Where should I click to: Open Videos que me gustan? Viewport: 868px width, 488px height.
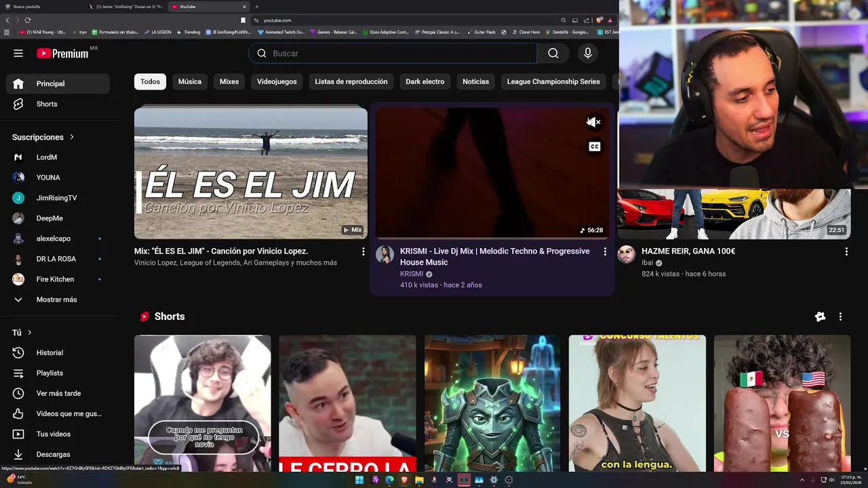[58, 413]
